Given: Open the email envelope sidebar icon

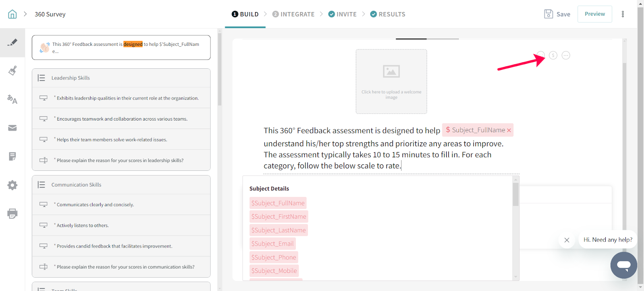Looking at the screenshot, I should pyautogui.click(x=12, y=128).
